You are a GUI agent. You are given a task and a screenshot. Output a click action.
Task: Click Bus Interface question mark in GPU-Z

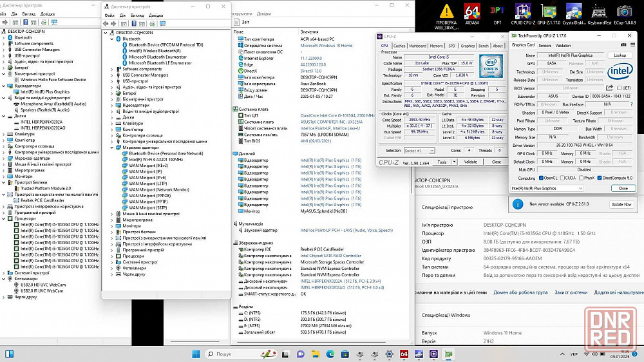(632, 104)
